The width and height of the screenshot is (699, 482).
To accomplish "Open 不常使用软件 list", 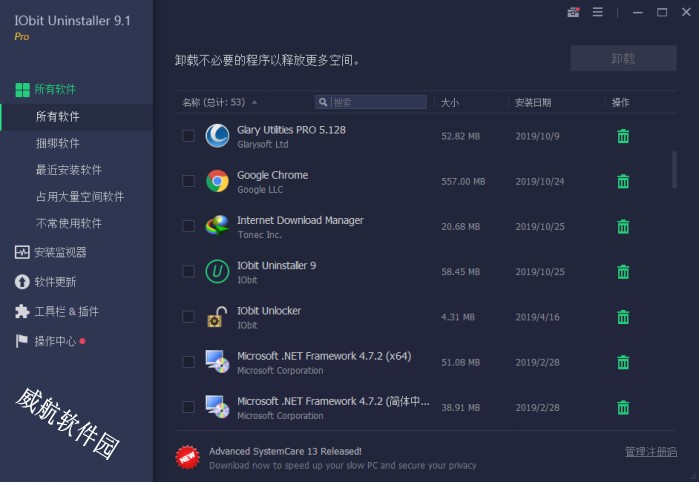I will pyautogui.click(x=69, y=223).
